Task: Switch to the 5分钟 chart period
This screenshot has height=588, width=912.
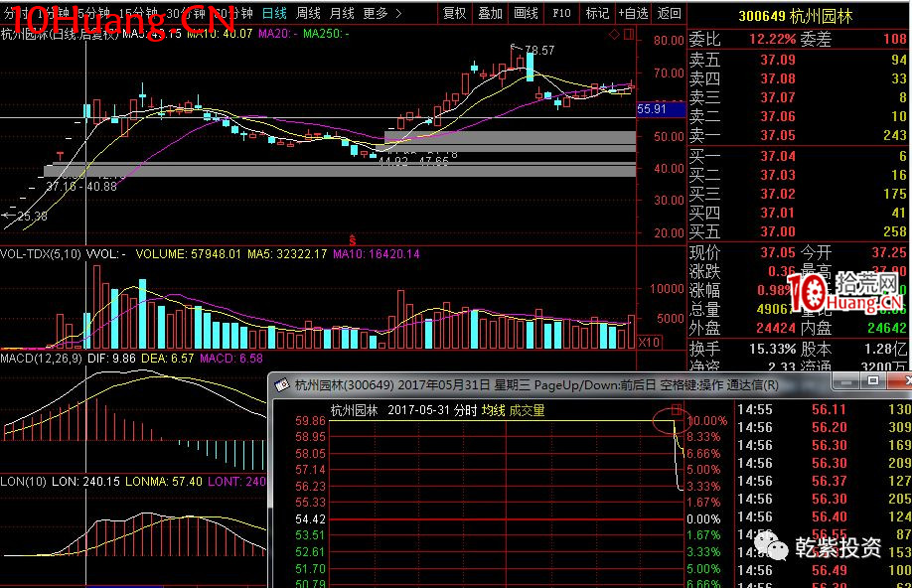Action: [93, 13]
